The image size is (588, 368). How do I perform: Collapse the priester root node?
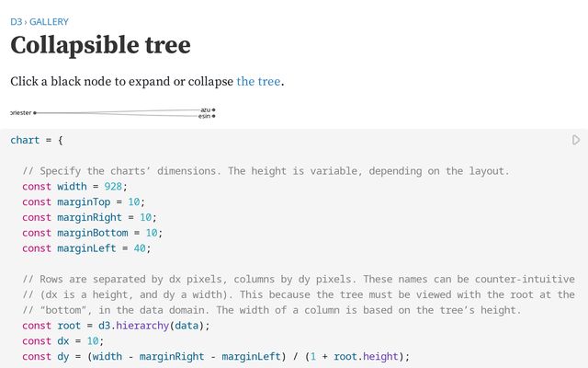pyautogui.click(x=35, y=112)
